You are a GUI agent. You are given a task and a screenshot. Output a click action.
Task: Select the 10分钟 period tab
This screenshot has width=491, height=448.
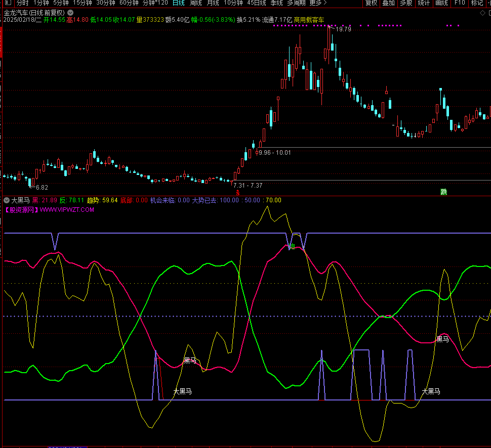click(233, 3)
